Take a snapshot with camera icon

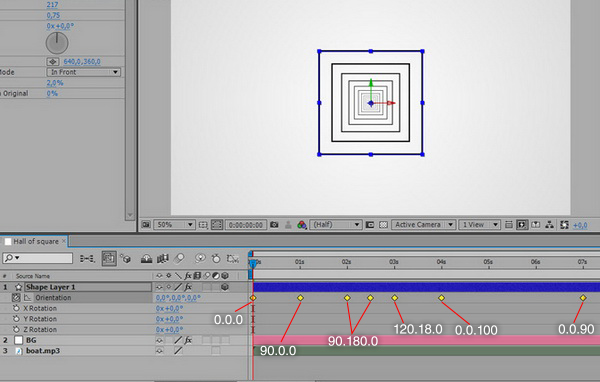tap(274, 225)
